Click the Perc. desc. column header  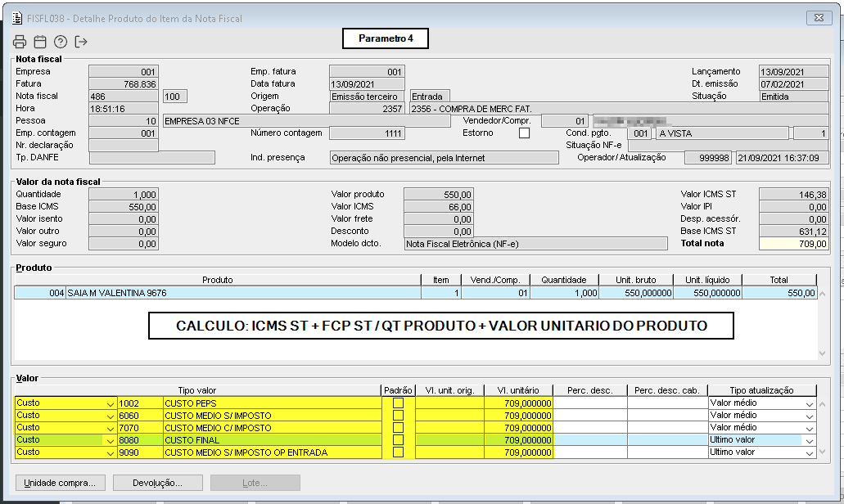click(x=590, y=390)
